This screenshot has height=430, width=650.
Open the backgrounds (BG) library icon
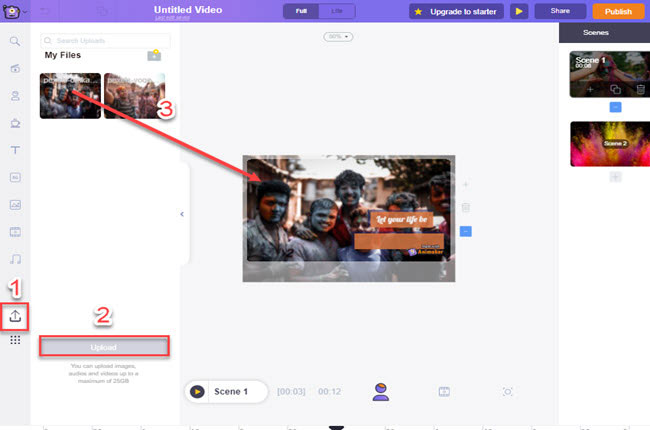click(x=15, y=177)
